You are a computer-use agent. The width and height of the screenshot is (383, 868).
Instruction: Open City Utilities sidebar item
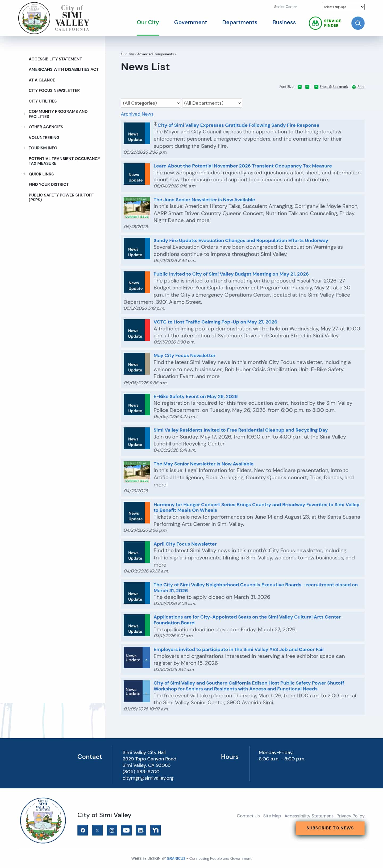point(43,101)
